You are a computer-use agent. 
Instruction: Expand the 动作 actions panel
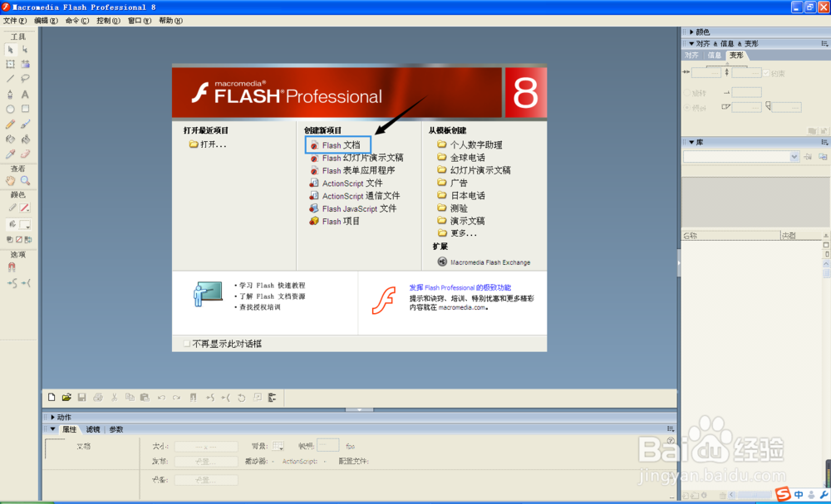[x=52, y=417]
